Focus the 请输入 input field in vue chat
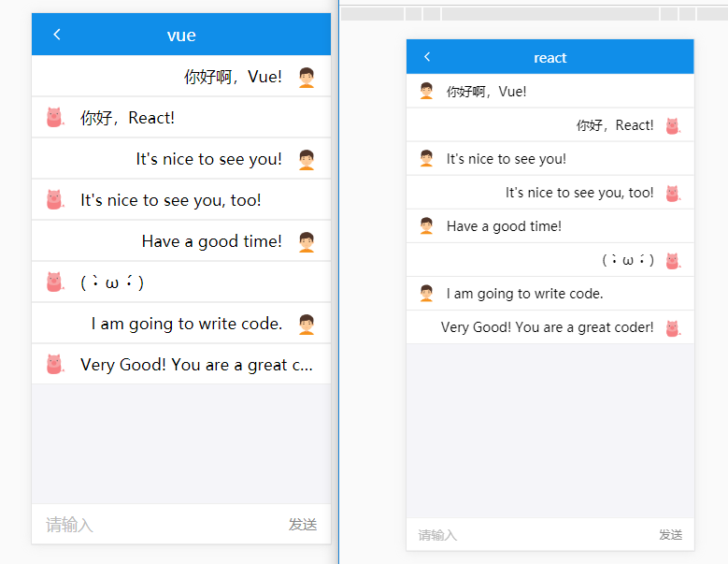The height and width of the screenshot is (564, 728). (x=158, y=525)
